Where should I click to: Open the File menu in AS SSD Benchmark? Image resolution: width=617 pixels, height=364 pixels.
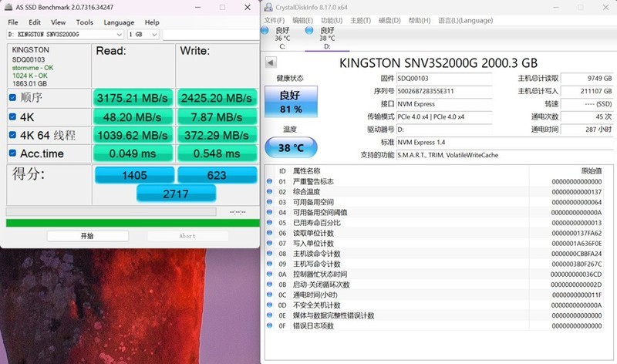tap(13, 22)
